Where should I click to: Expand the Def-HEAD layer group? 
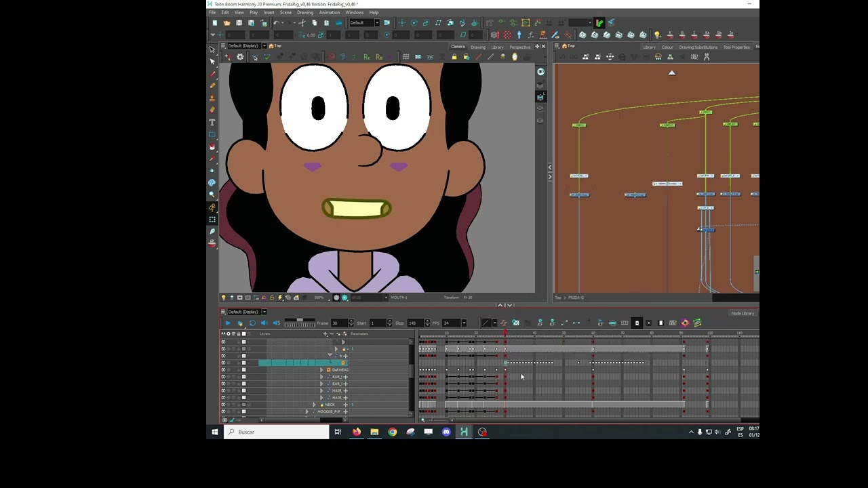[x=321, y=370]
